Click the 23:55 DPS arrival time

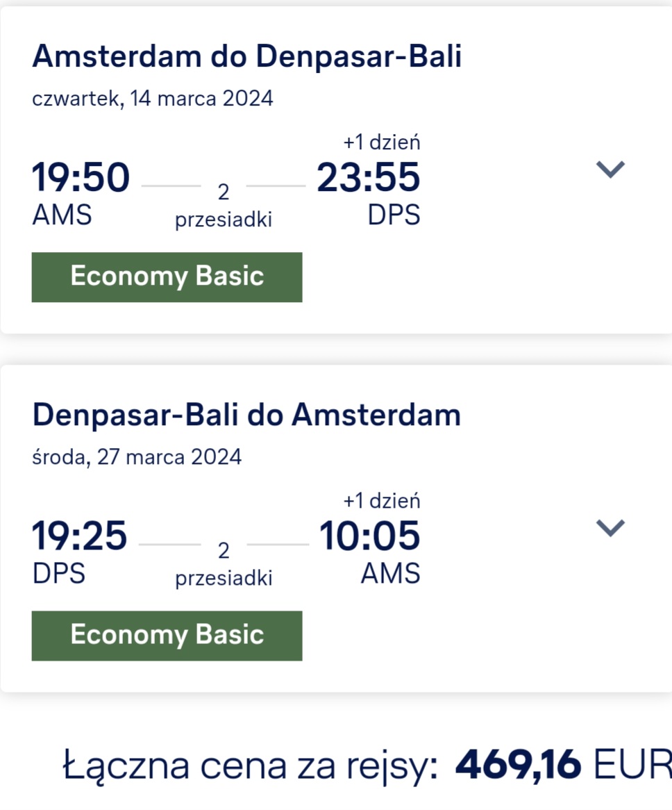click(x=369, y=177)
